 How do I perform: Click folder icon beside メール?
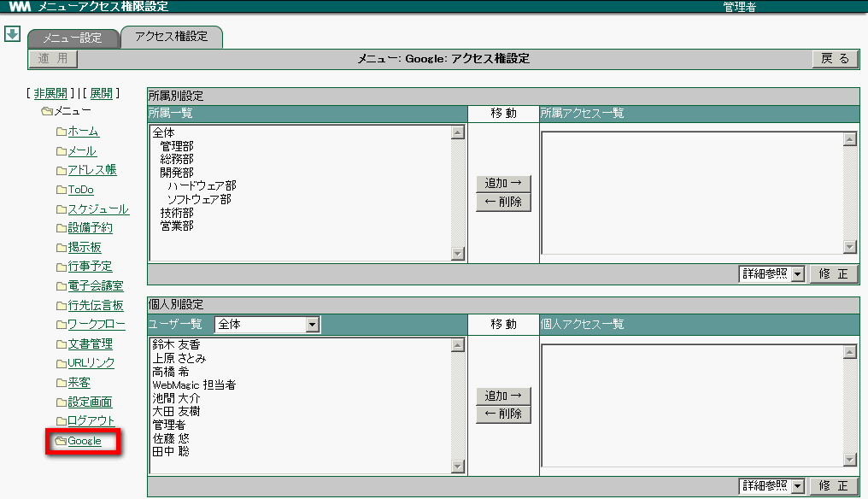tap(62, 151)
